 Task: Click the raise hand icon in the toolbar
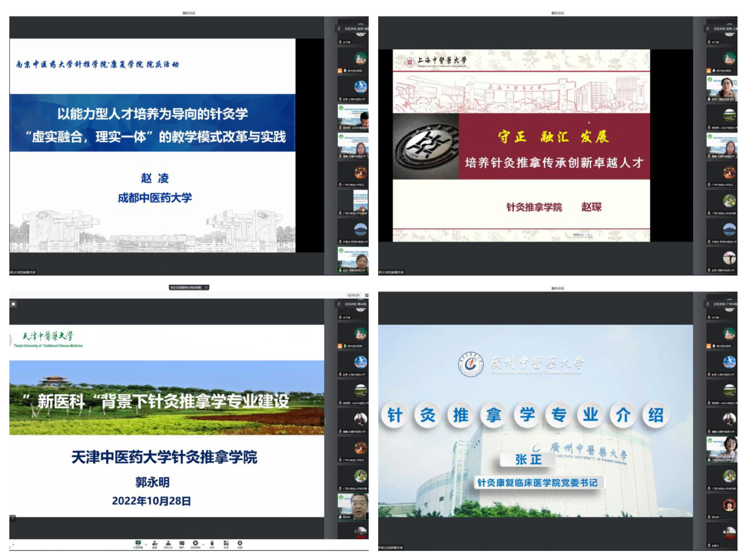click(x=212, y=543)
